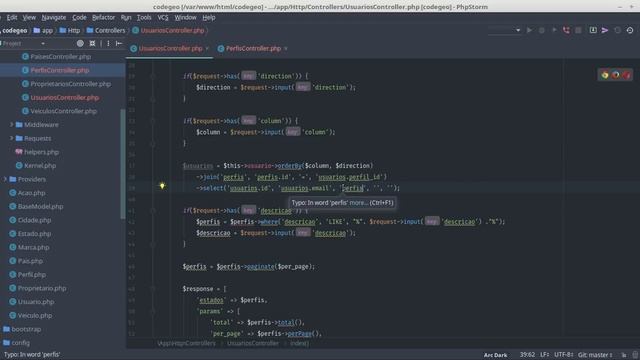
Task: Click the VCS history clock icon
Action: [x=630, y=30]
